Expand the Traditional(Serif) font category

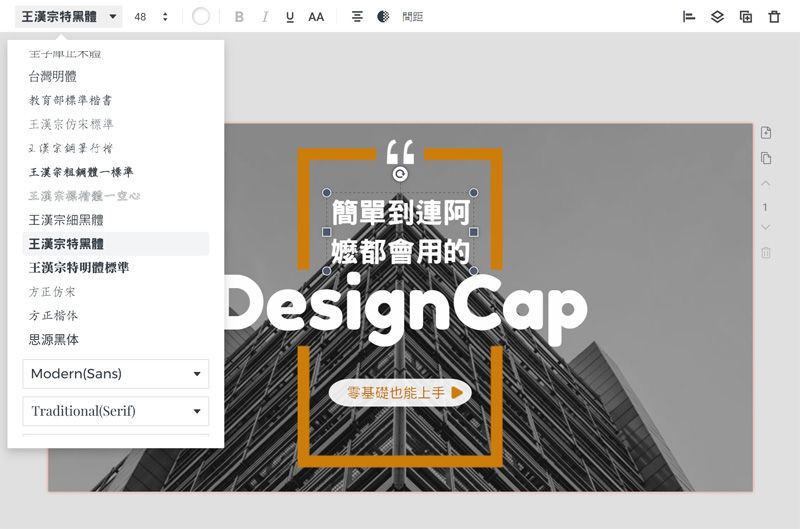click(x=116, y=411)
